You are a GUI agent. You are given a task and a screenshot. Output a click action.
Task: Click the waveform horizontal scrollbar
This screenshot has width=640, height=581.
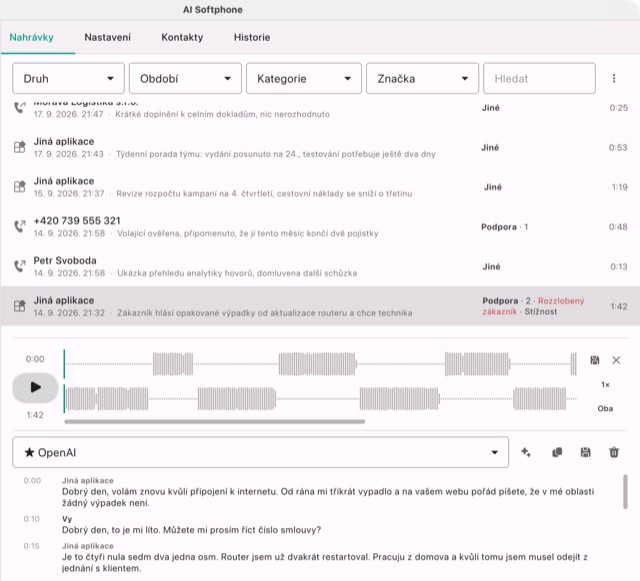[x=215, y=421]
